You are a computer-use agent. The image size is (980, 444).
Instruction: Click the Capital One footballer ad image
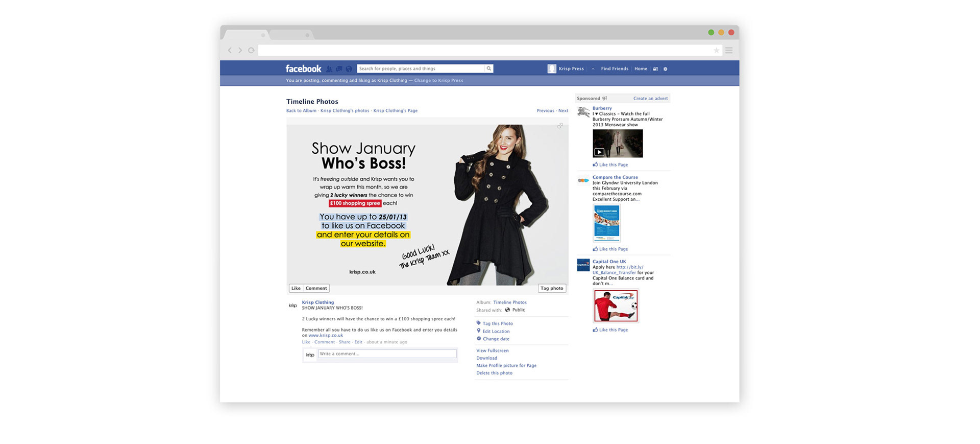tap(616, 306)
